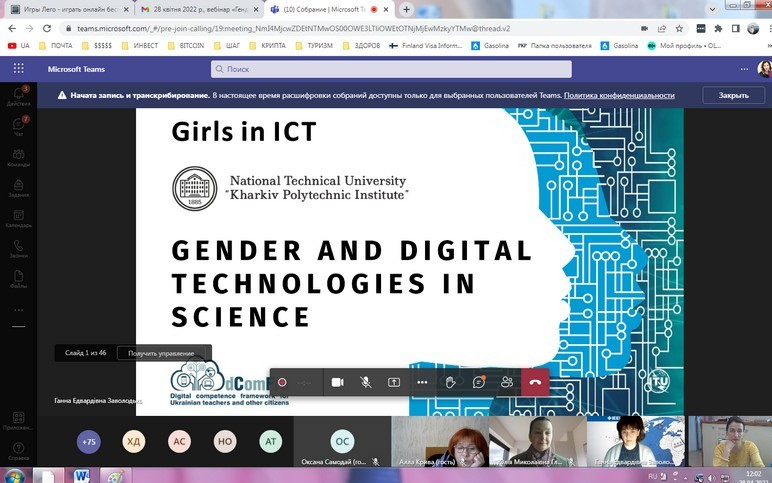Unmute the microphone in meeting toolbar

click(x=366, y=382)
